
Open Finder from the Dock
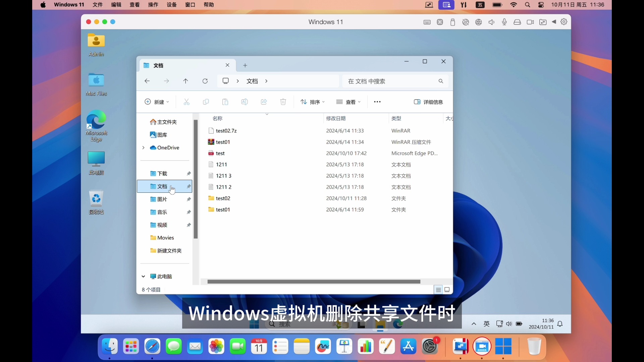(110, 346)
